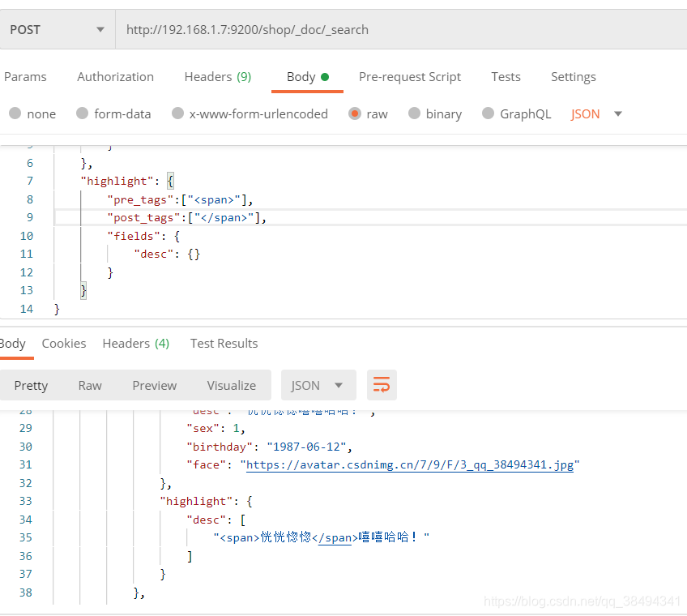Screen dimensions: 687x616
Task: Switch to the Params tab
Action: (x=25, y=77)
